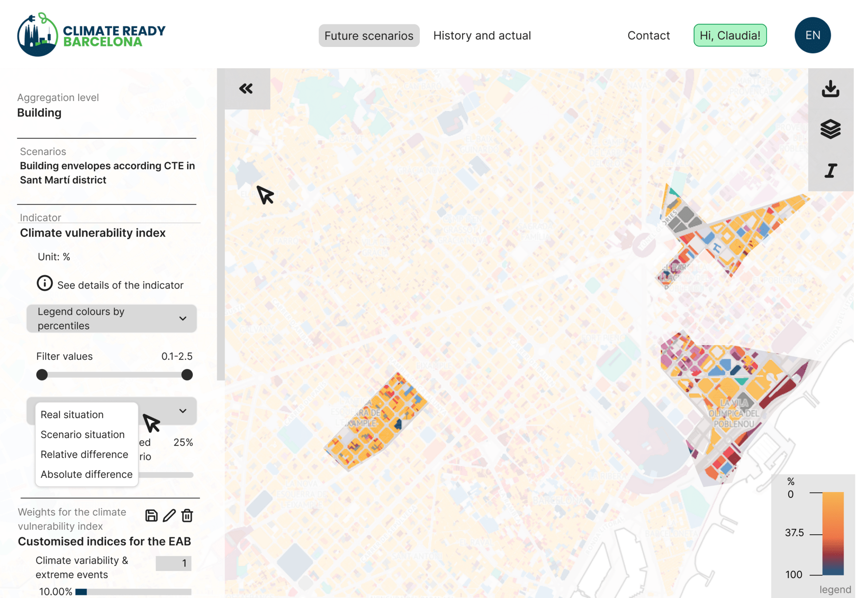Click the italic I info icon
Viewport: 868px width, 598px height.
830,171
